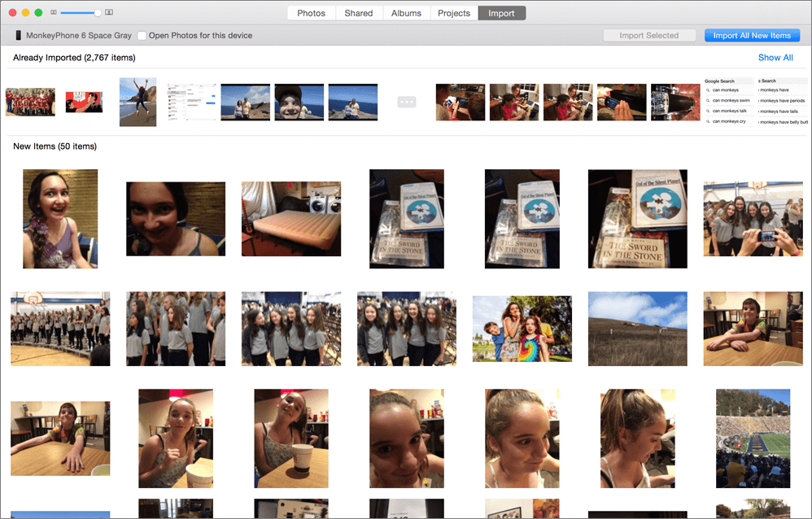Screen dimensions: 812x519
Task: Click the small thumbnail zoom-out icon
Action: tap(54, 13)
